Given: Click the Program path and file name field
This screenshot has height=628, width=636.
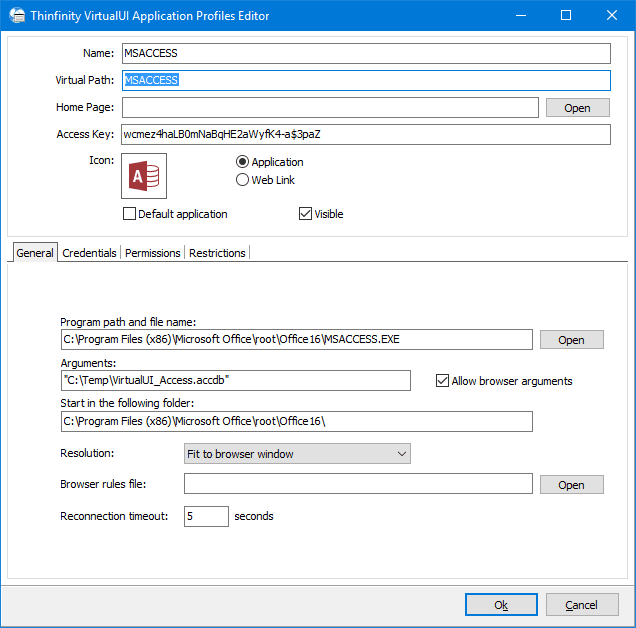Looking at the screenshot, I should [x=297, y=340].
